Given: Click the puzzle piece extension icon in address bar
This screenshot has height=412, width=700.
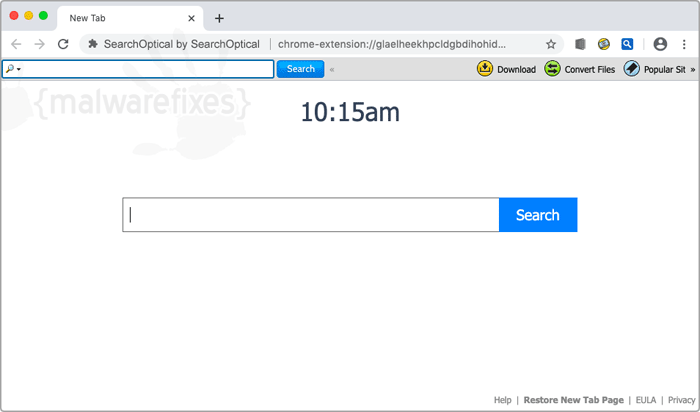Looking at the screenshot, I should [93, 44].
